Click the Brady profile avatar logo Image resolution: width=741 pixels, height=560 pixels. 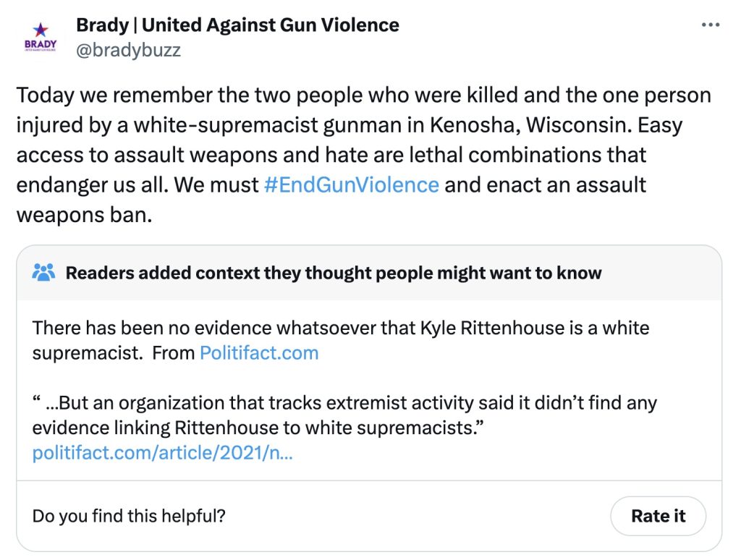(41, 38)
